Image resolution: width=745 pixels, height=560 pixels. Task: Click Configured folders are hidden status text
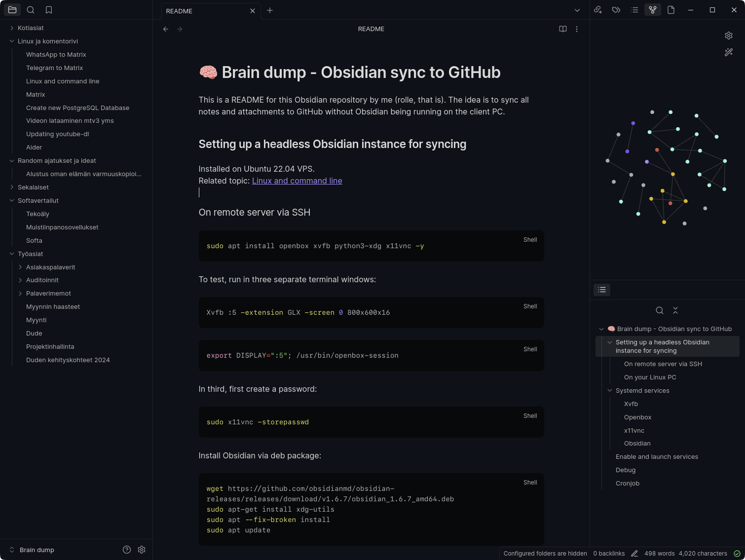pos(545,554)
